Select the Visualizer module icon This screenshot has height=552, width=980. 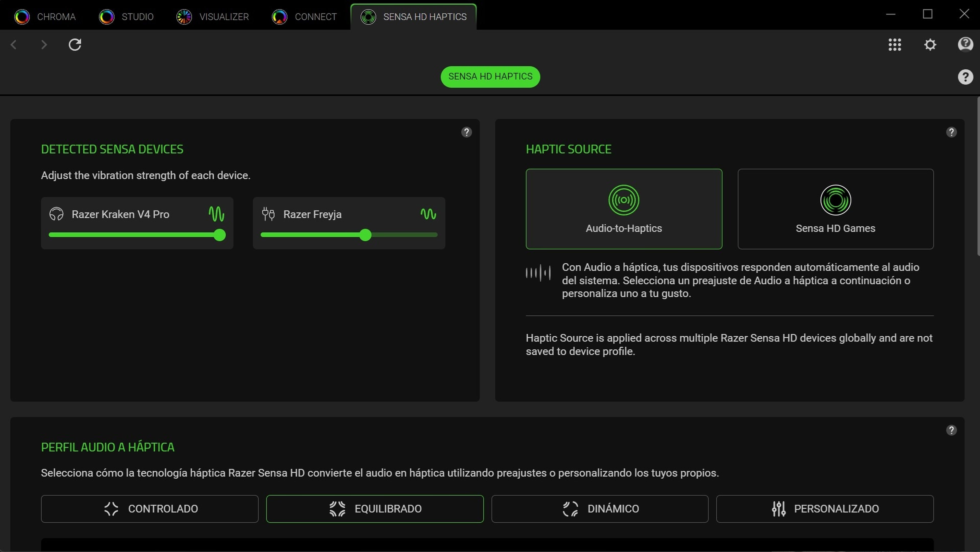[184, 16]
